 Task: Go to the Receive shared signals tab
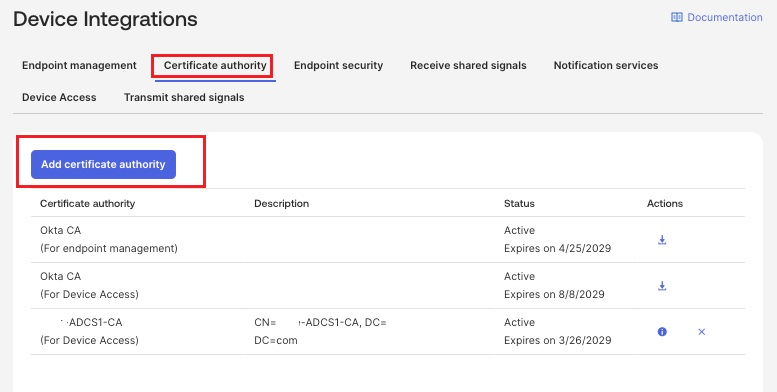[468, 65]
